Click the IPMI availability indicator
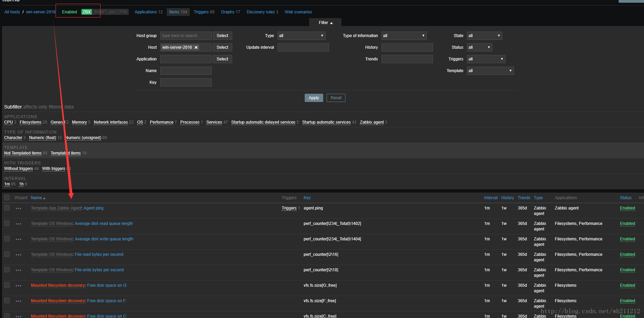The height and width of the screenshot is (318, 644). coord(122,12)
